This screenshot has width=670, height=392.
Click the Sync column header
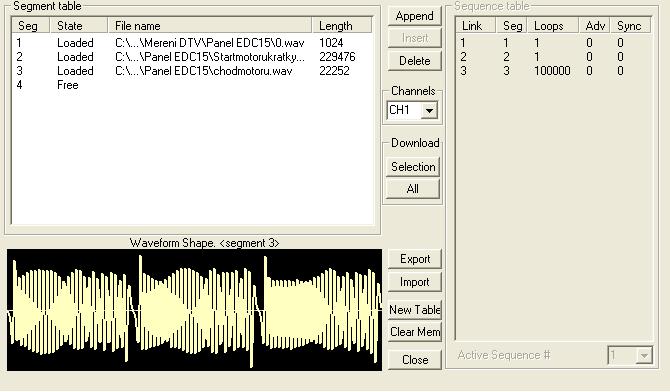(x=631, y=26)
